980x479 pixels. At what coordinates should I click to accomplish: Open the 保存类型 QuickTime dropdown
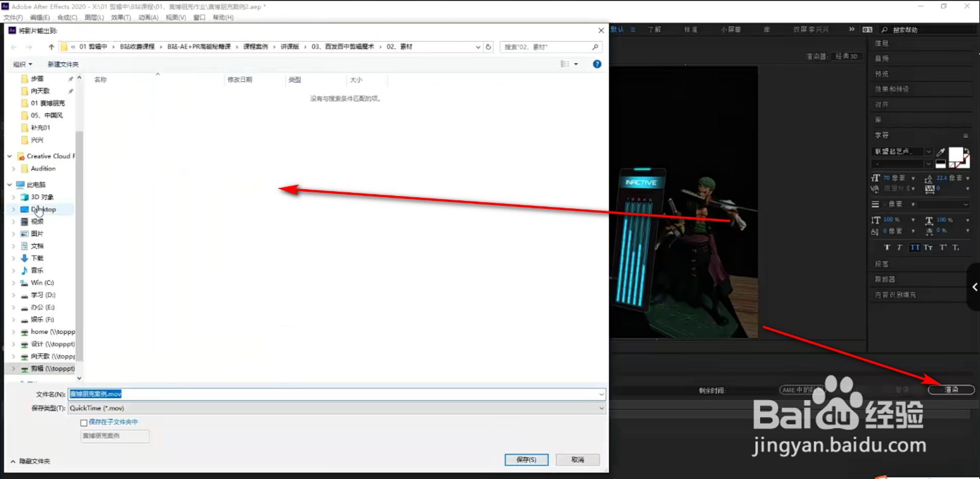click(337, 408)
